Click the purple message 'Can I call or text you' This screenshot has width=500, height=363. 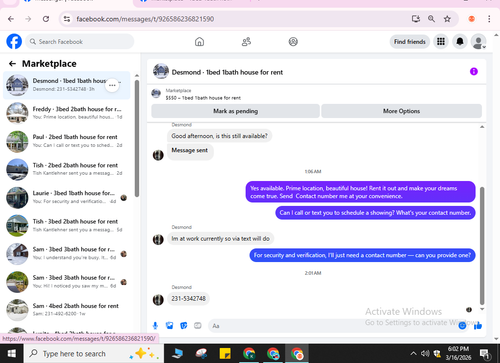coord(375,213)
